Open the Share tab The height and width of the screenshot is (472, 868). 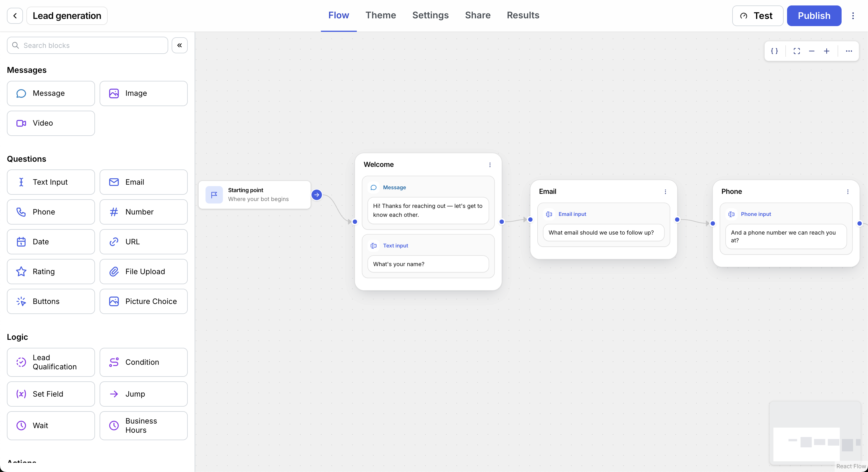[478, 15]
